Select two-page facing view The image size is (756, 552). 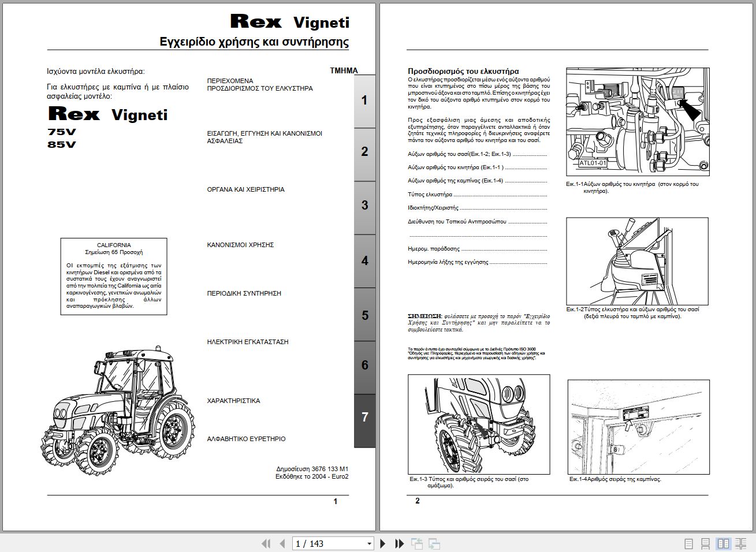[723, 543]
